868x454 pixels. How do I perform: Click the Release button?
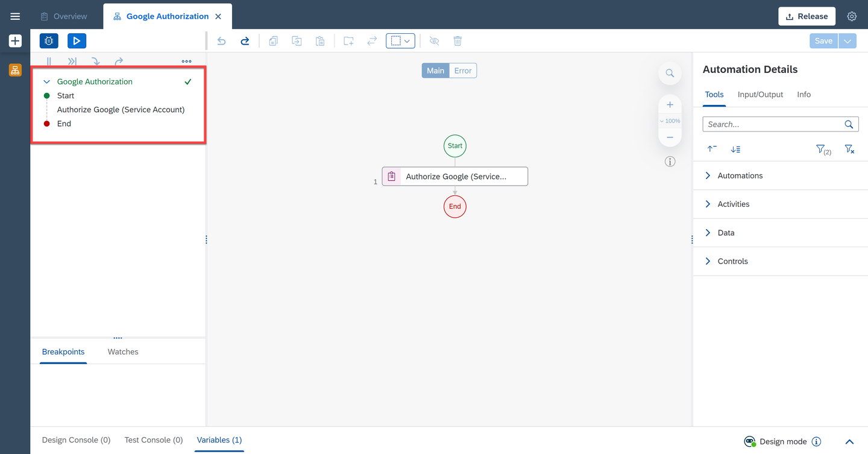(807, 16)
